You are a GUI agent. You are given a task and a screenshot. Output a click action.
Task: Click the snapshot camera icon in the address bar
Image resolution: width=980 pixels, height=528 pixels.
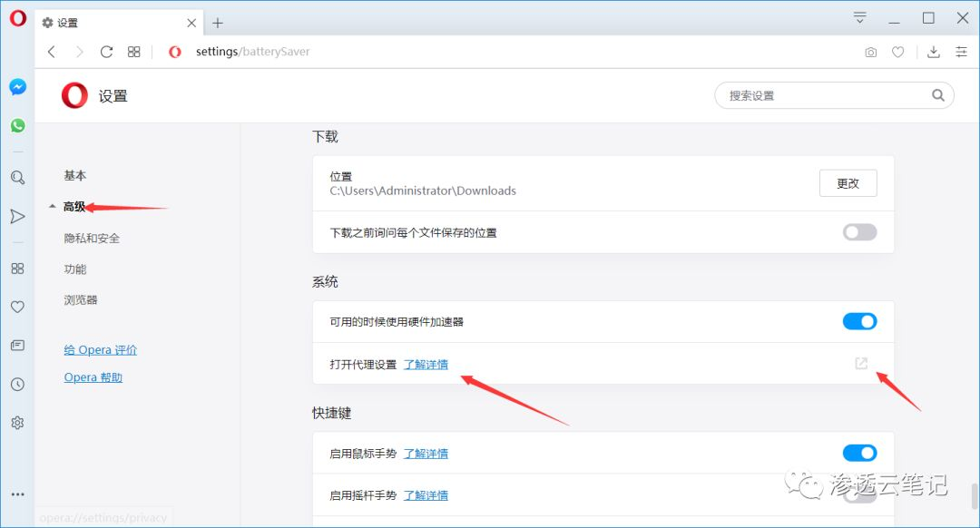coord(870,52)
